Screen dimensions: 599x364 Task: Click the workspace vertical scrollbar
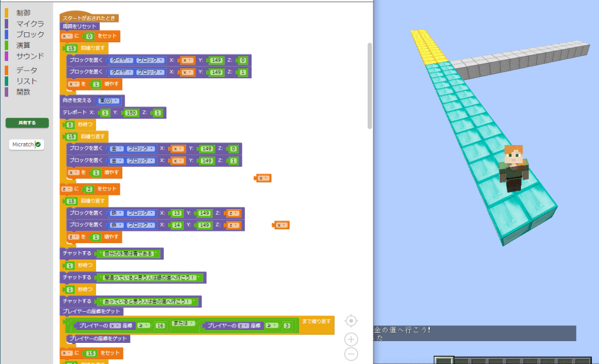coord(369,85)
